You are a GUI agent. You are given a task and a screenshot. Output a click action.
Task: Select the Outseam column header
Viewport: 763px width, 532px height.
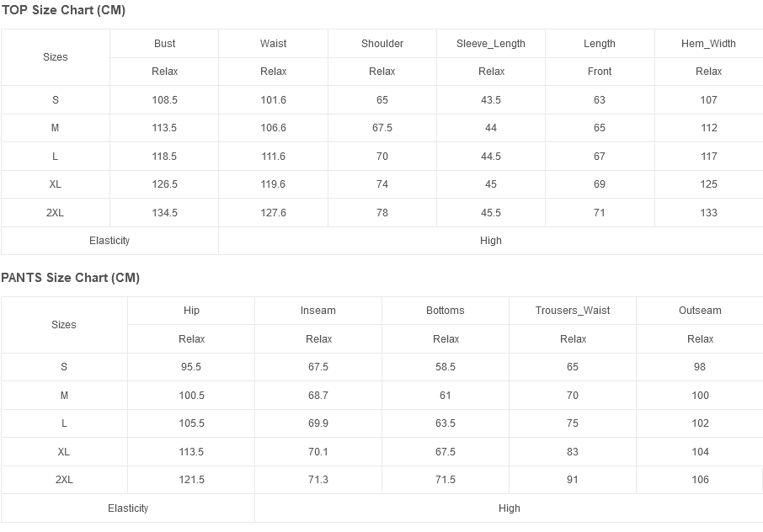pos(700,311)
